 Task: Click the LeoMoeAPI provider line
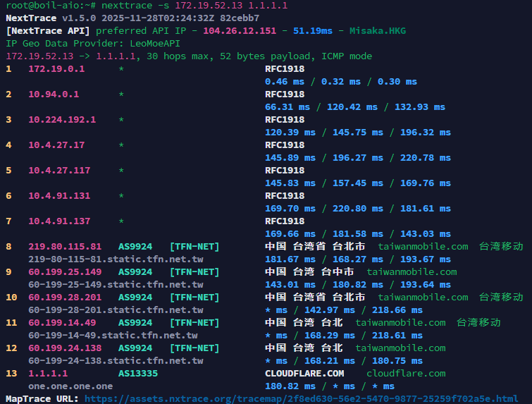click(x=93, y=44)
